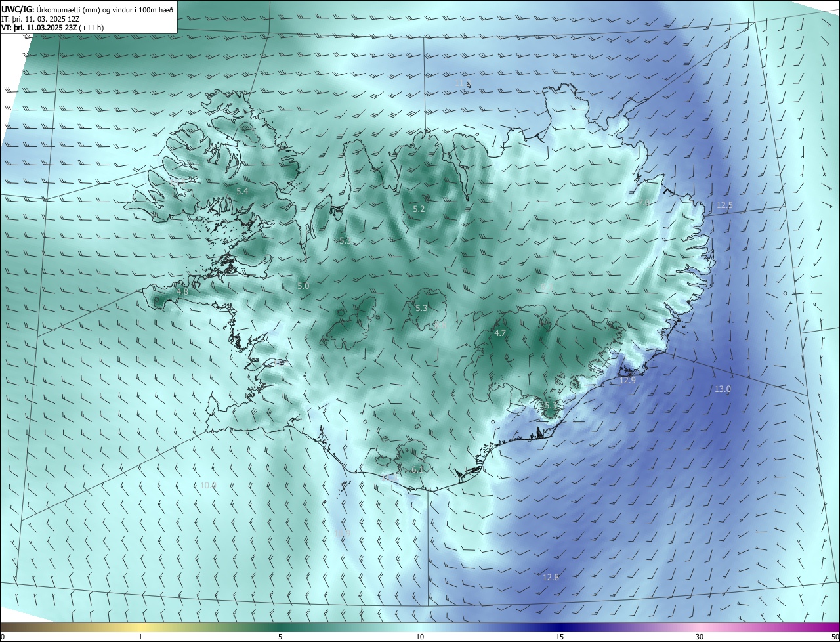The image size is (840, 642).
Task: Click the 1 tick label on the color scale
Action: pyautogui.click(x=140, y=637)
